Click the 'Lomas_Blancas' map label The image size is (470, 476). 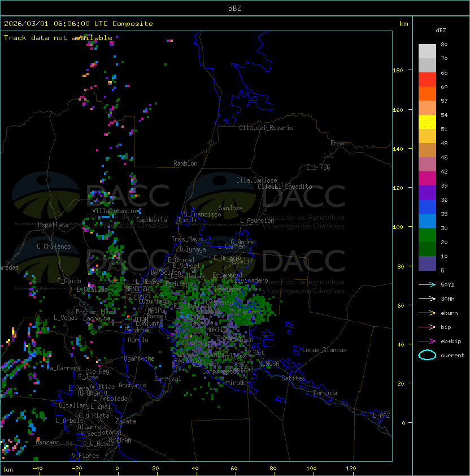(x=324, y=350)
